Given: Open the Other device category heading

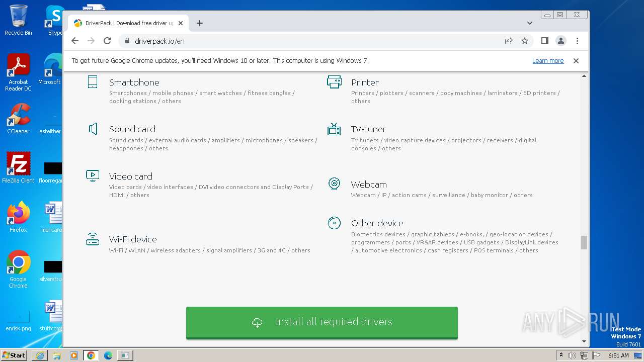Looking at the screenshot, I should [x=377, y=223].
